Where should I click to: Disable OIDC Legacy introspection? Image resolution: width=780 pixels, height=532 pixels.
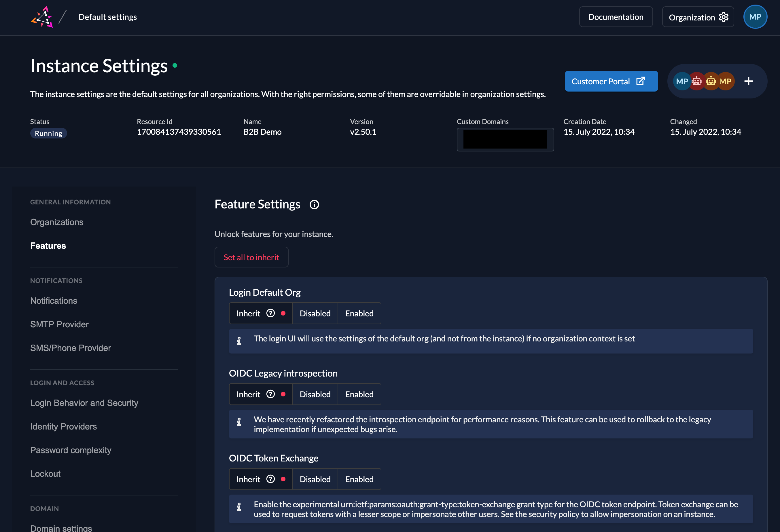point(315,394)
